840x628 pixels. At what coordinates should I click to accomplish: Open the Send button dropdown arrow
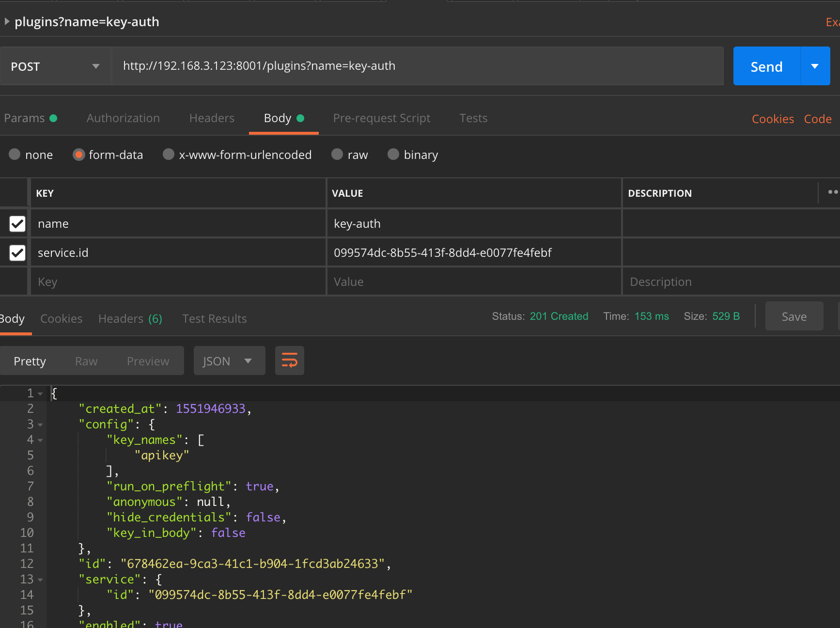815,66
